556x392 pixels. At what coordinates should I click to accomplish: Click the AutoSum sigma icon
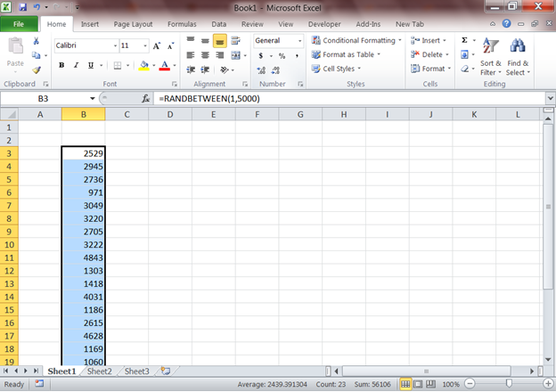coord(464,40)
